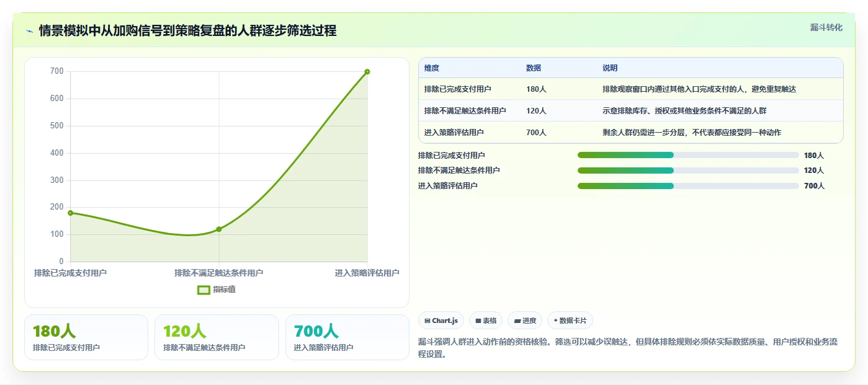The height and width of the screenshot is (385, 868).
Task: Click the 进入策略评估用户 progress bar
Action: (x=688, y=186)
